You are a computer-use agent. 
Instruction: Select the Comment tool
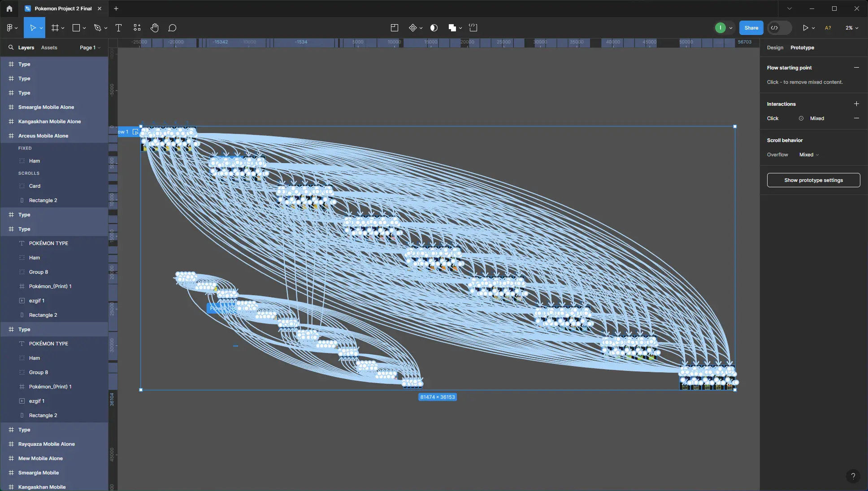tap(172, 28)
